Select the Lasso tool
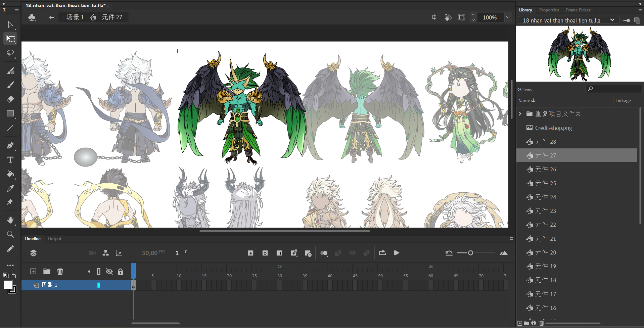644x328 pixels. pos(10,53)
